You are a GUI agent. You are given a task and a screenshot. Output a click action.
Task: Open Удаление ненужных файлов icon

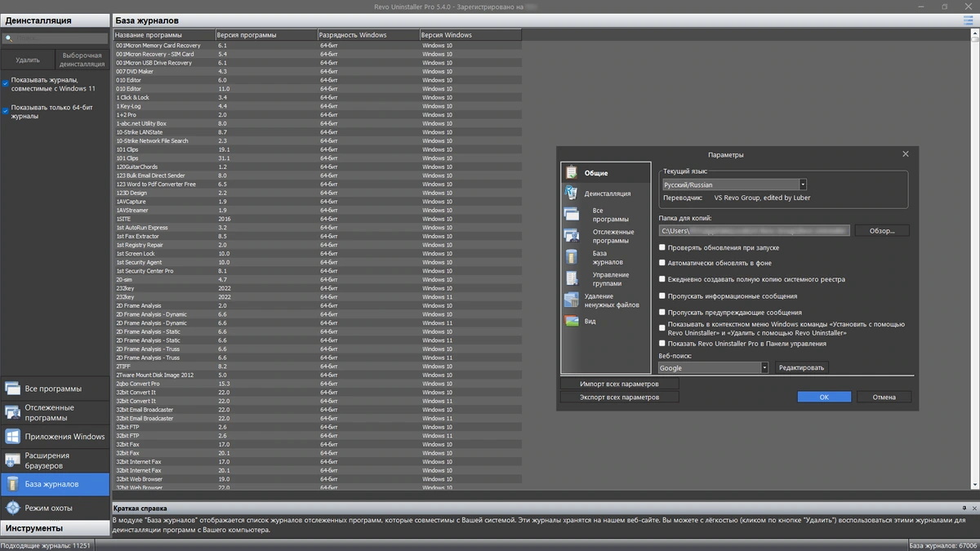point(571,300)
